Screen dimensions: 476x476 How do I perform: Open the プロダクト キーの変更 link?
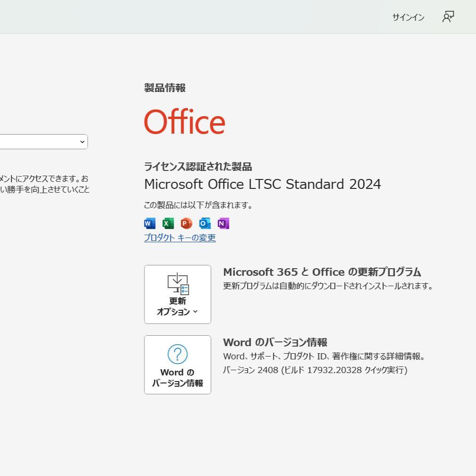coord(179,238)
